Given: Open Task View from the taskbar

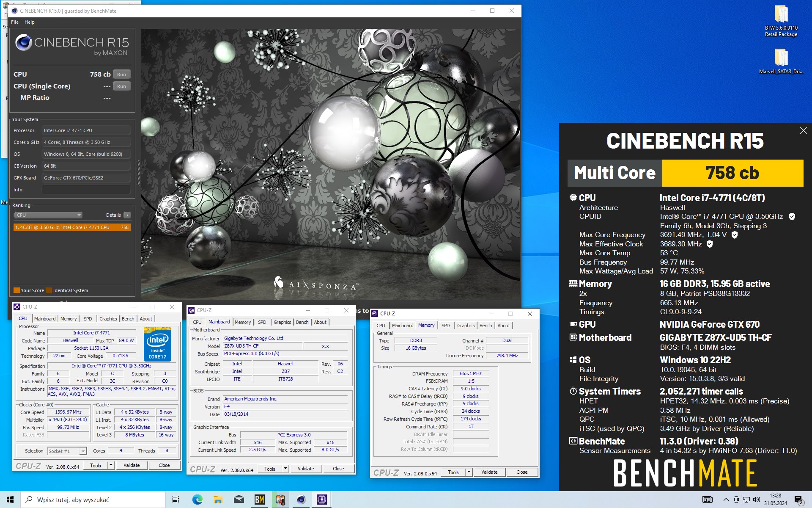Looking at the screenshot, I should pyautogui.click(x=176, y=500).
